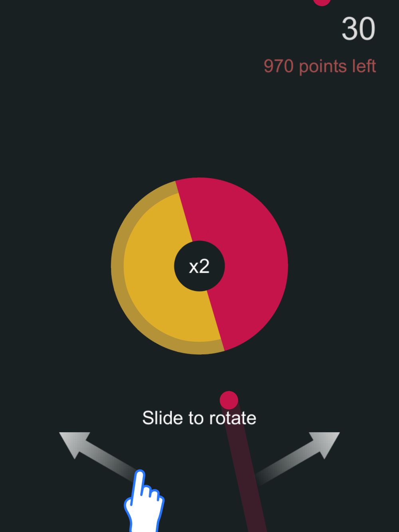399x532 pixels.
Task: Tap the red ball at the top edge
Action: 322,2
